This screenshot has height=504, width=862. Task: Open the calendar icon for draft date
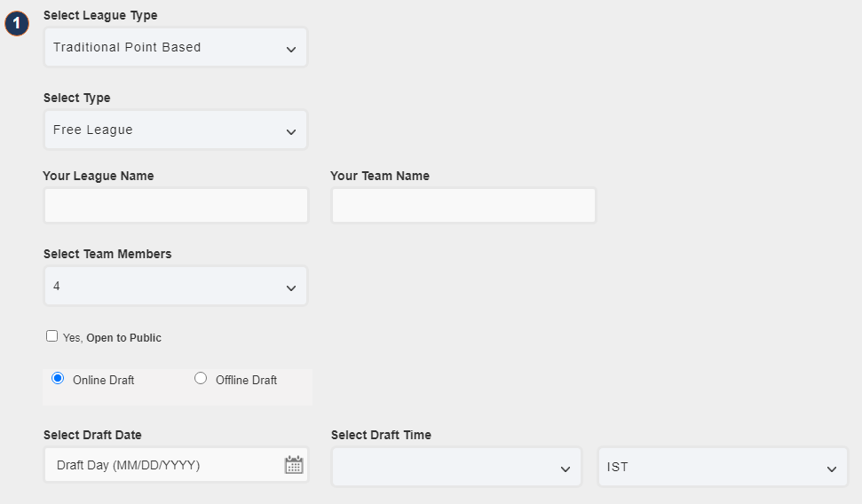point(294,465)
